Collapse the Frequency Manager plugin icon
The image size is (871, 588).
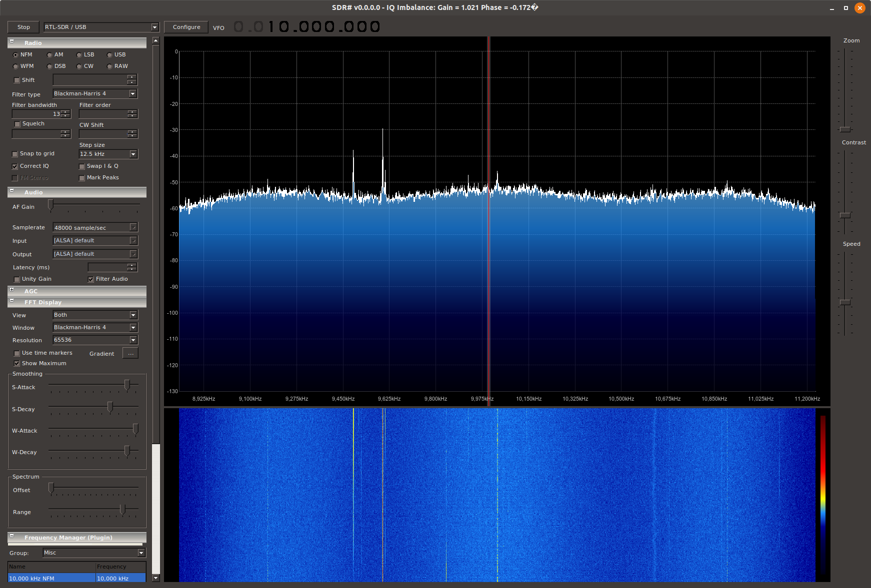pyautogui.click(x=12, y=537)
